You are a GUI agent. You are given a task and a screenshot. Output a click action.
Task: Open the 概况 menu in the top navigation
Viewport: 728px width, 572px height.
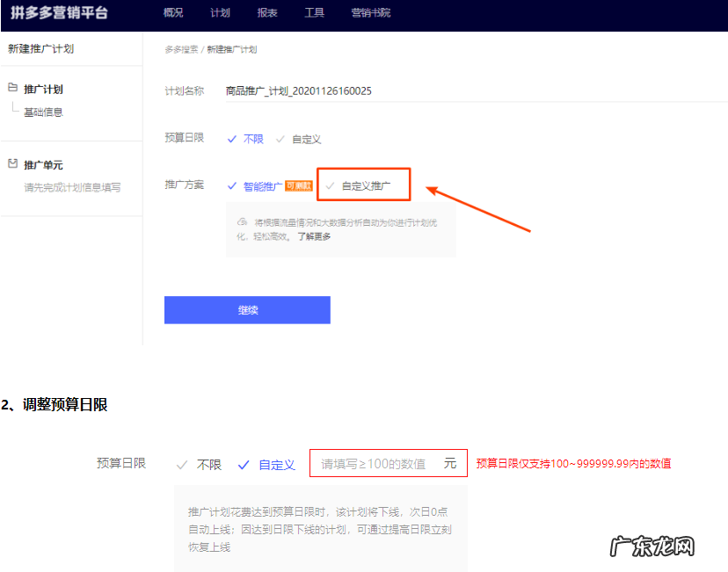(x=172, y=13)
